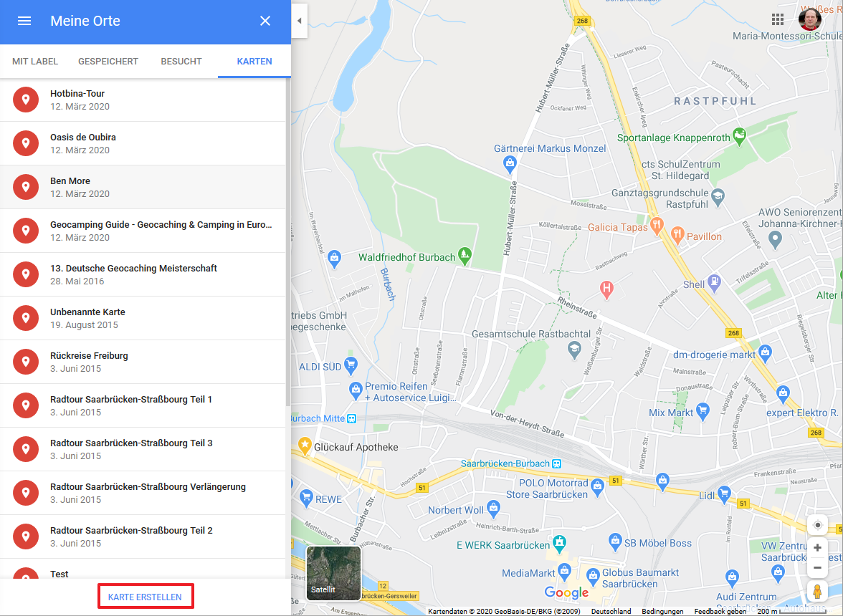
Task: Open the Feedback geben link
Action: [720, 611]
